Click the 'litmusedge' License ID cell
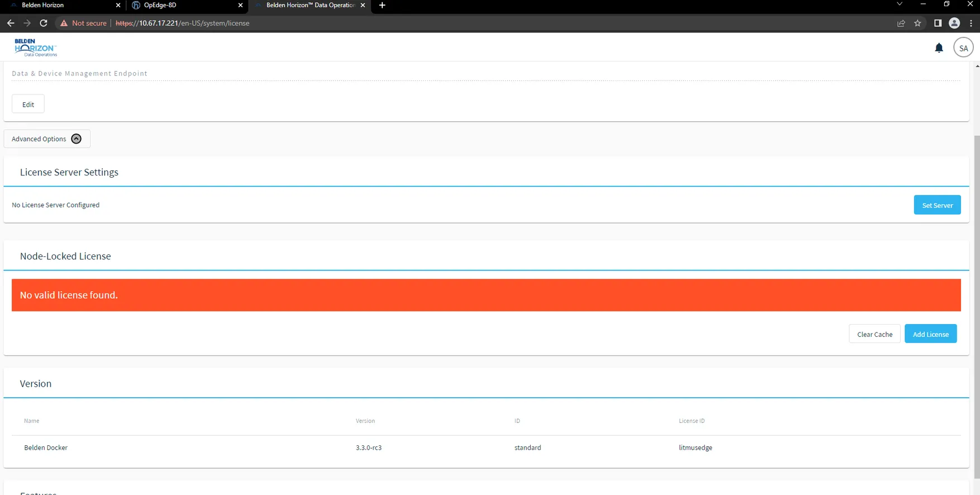980x495 pixels. point(696,448)
